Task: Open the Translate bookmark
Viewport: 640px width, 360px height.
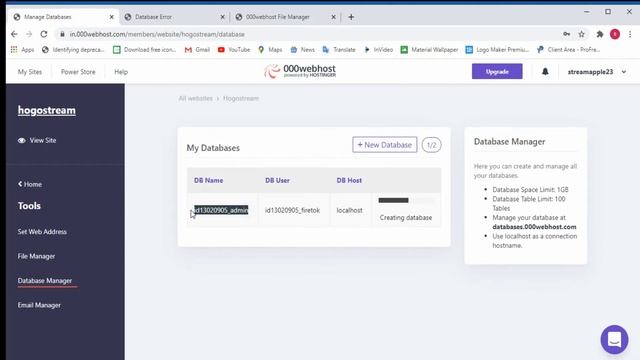Action: click(339, 50)
